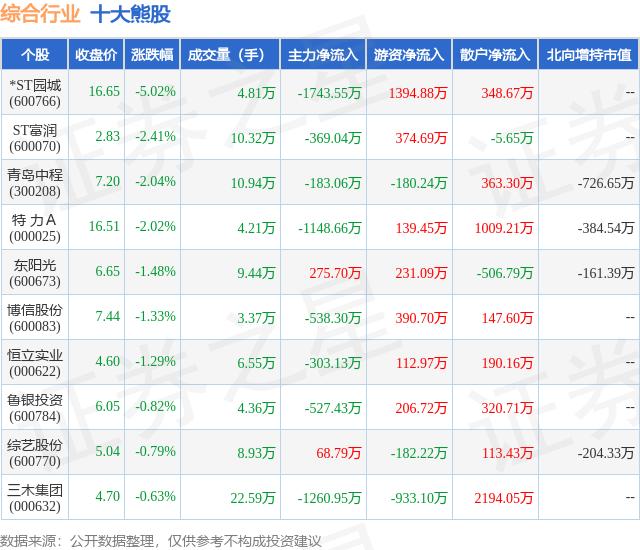Click the 十大熊股 title text
The height and width of the screenshot is (550, 640).
pos(131,14)
